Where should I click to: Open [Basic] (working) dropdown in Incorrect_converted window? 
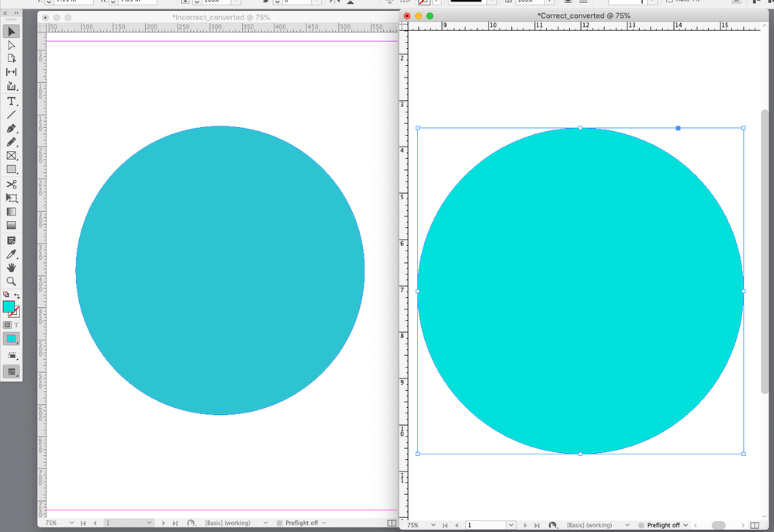click(x=265, y=523)
